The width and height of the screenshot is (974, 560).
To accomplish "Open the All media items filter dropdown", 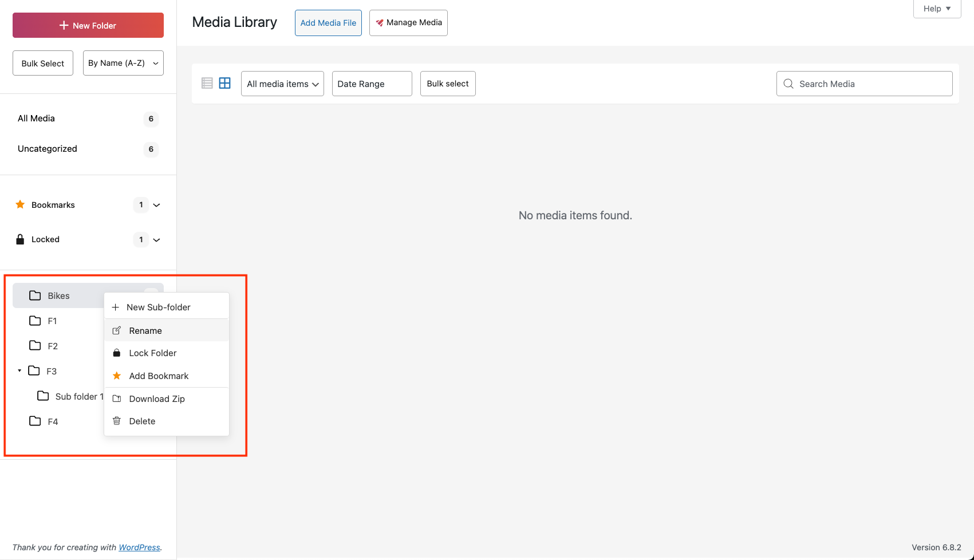I will pos(282,83).
